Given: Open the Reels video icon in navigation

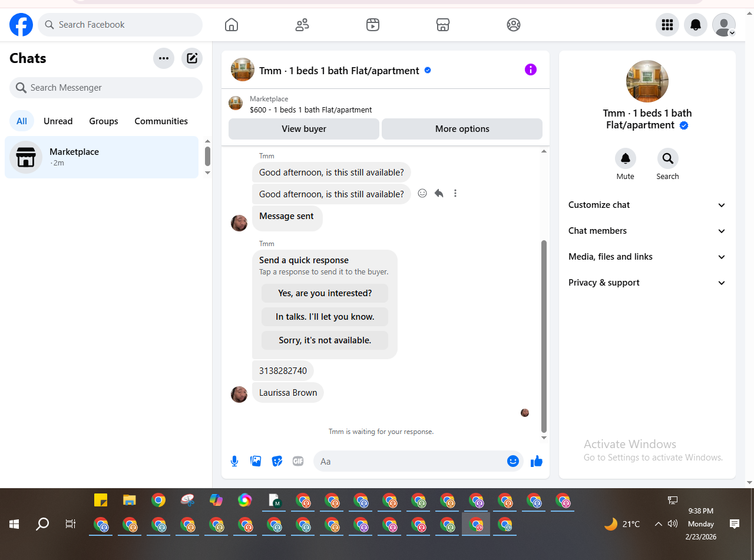Looking at the screenshot, I should [373, 25].
